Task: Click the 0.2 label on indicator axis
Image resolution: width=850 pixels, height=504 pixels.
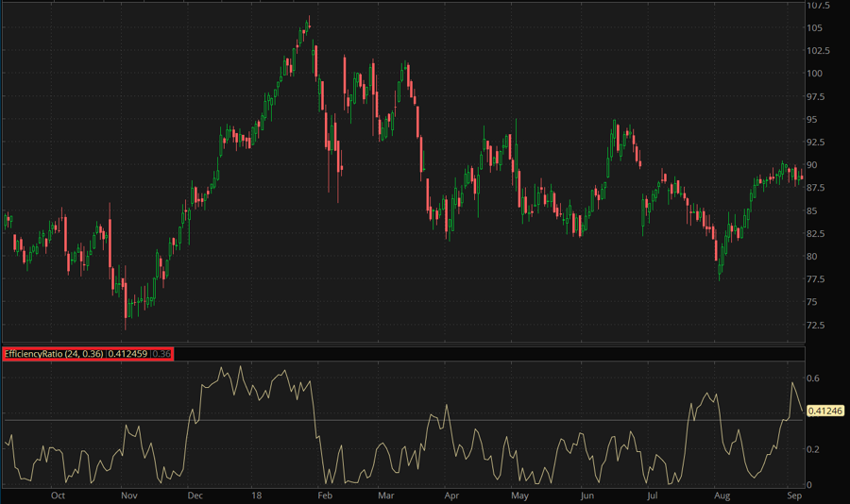Action: pos(813,450)
